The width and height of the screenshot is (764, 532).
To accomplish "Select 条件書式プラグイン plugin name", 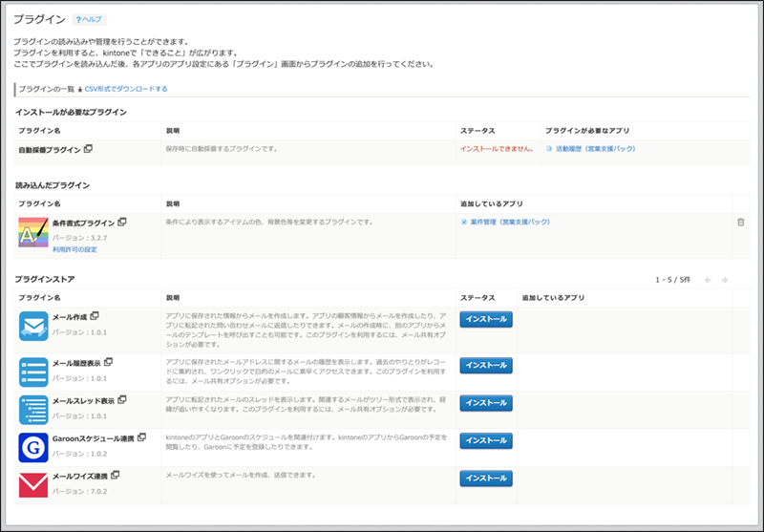I will tap(83, 223).
